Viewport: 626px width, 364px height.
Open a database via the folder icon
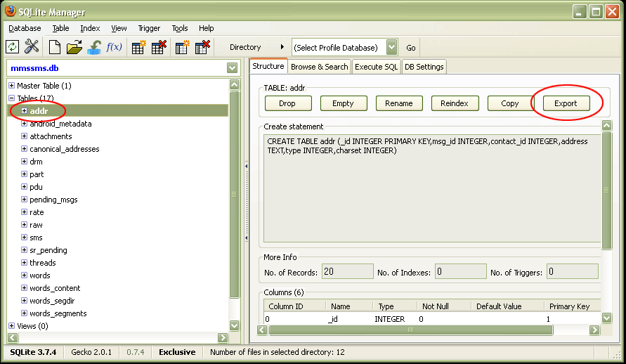click(74, 47)
